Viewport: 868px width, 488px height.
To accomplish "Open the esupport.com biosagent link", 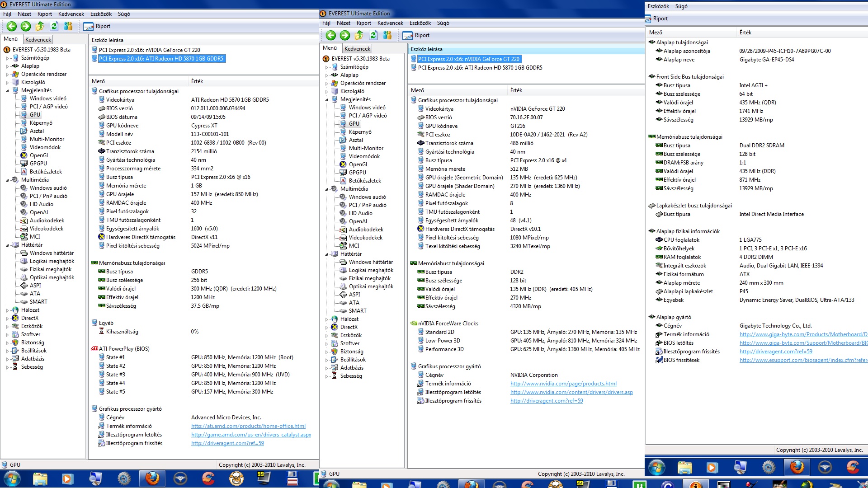I will (803, 360).
